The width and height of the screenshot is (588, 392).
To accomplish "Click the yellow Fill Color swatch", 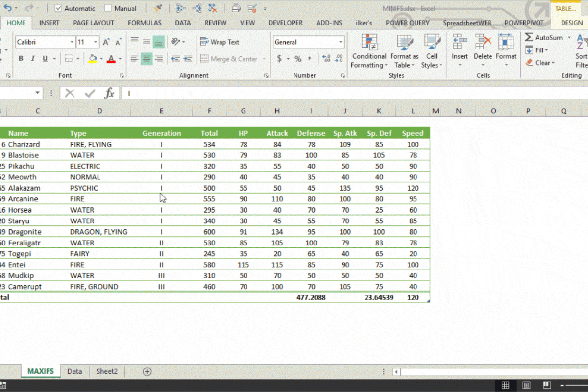I will (92, 59).
